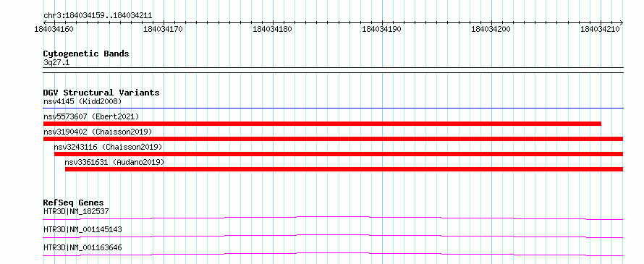Click the red bar for nsv3190402

(x=333, y=139)
